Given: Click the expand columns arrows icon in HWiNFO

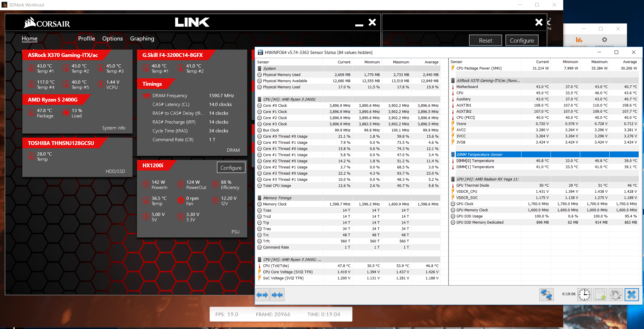Looking at the screenshot, I should point(262,295).
